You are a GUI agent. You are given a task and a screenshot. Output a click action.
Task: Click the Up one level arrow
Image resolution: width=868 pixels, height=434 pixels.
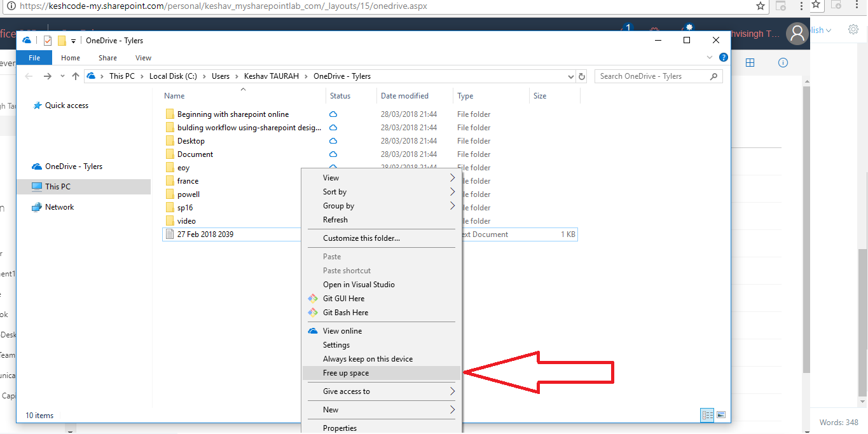[x=76, y=76]
